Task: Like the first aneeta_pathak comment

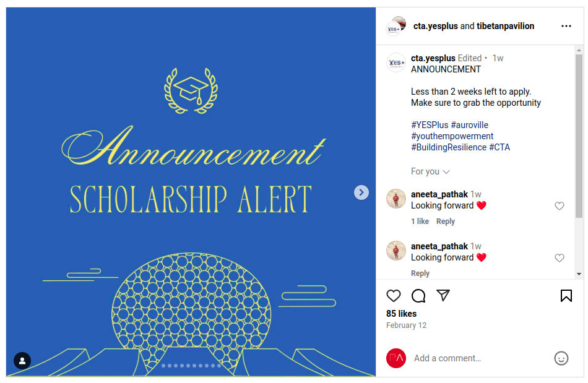Action: click(559, 206)
